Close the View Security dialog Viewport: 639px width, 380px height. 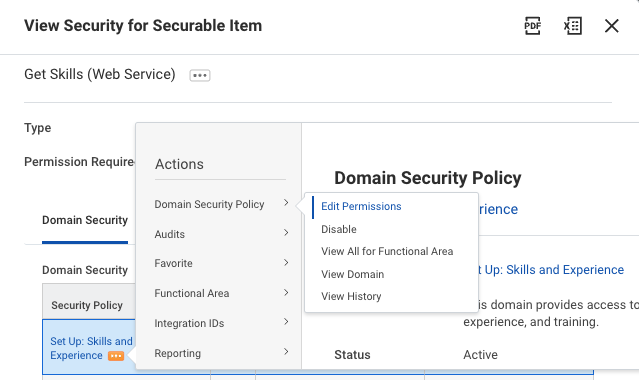[x=611, y=26]
